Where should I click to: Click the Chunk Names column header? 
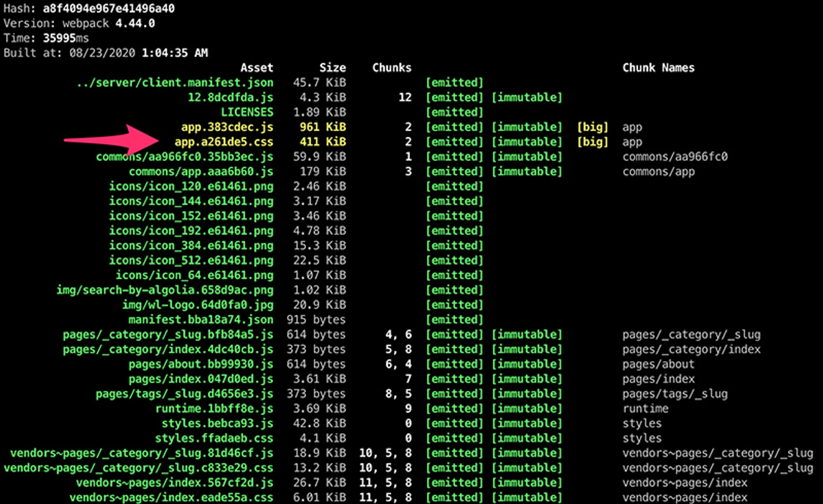click(x=658, y=68)
